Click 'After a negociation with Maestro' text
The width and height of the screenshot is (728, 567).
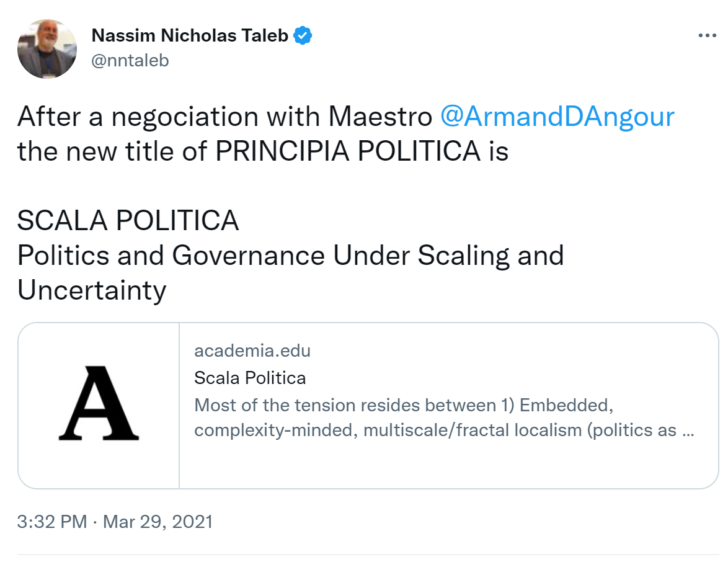[x=224, y=117]
